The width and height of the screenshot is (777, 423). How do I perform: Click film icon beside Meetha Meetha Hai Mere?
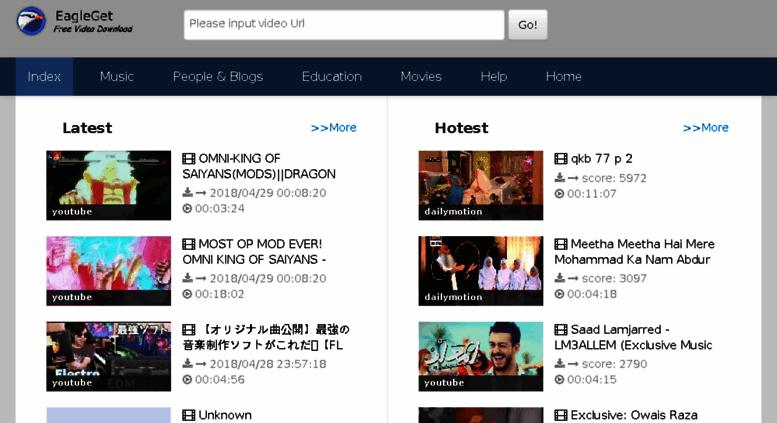tap(561, 244)
